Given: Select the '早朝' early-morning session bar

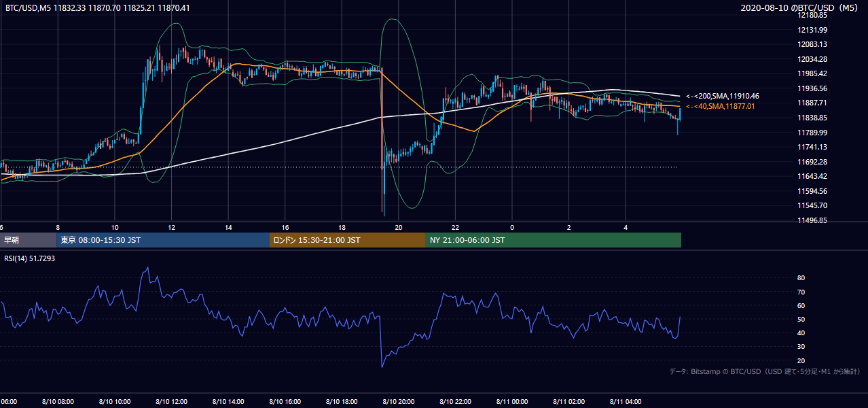Looking at the screenshot, I should click(28, 240).
